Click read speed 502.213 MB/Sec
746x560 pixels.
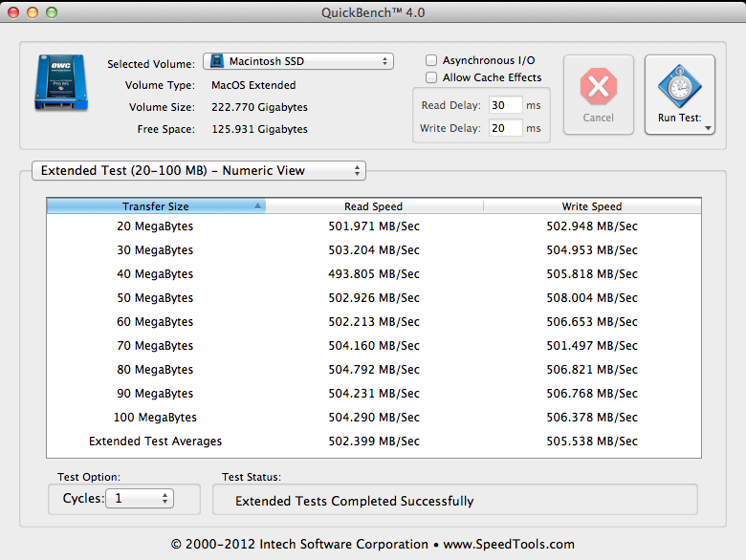[x=374, y=322]
